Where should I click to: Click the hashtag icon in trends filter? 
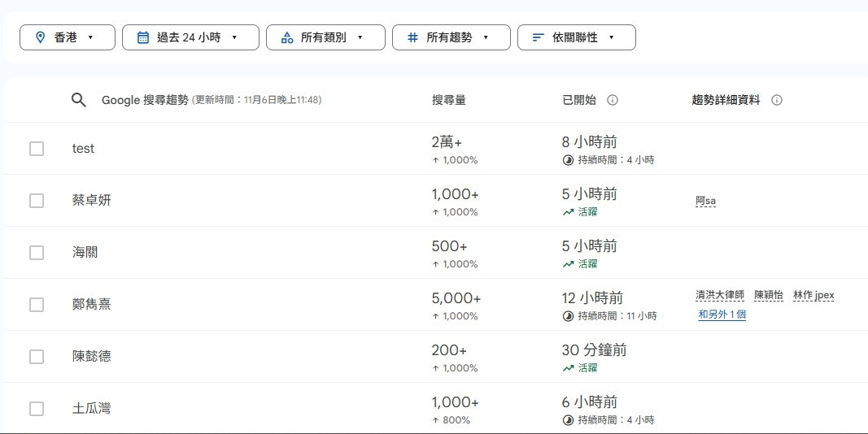(412, 37)
